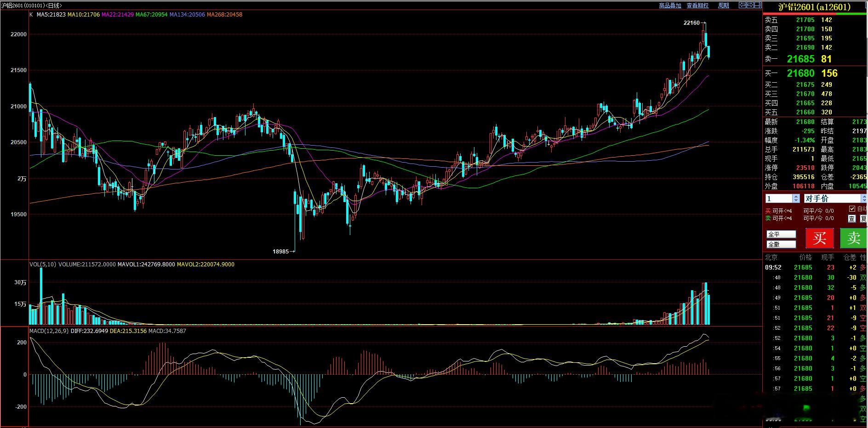Viewport: 868px width, 428px height.
Task: Select the 买二 price 21675
Action: pos(805,84)
